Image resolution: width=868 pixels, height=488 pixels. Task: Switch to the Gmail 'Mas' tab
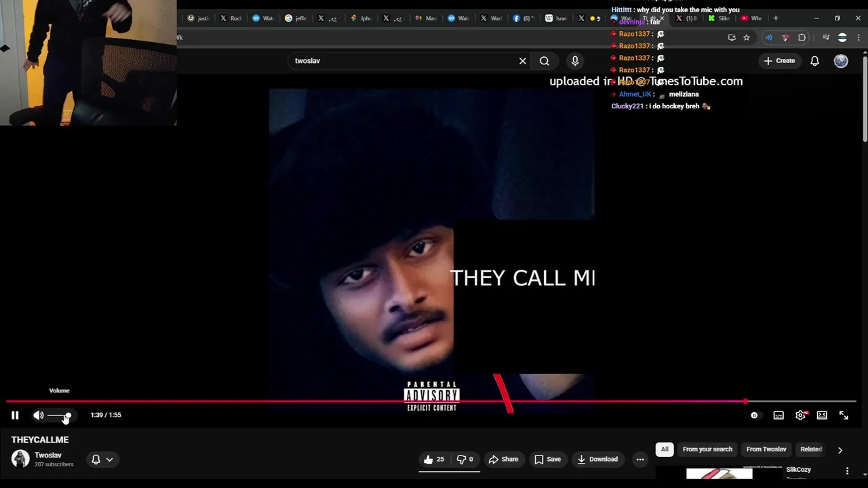pyautogui.click(x=427, y=18)
